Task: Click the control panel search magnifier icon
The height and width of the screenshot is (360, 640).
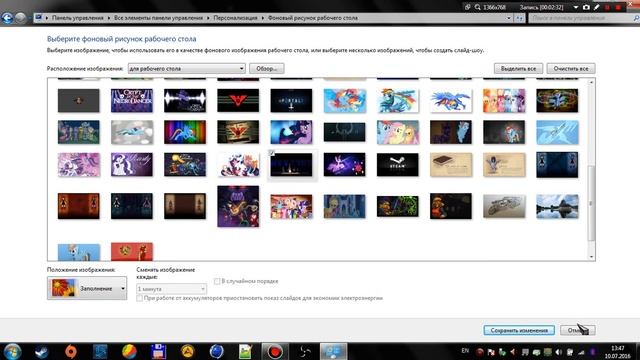Action: [x=636, y=18]
